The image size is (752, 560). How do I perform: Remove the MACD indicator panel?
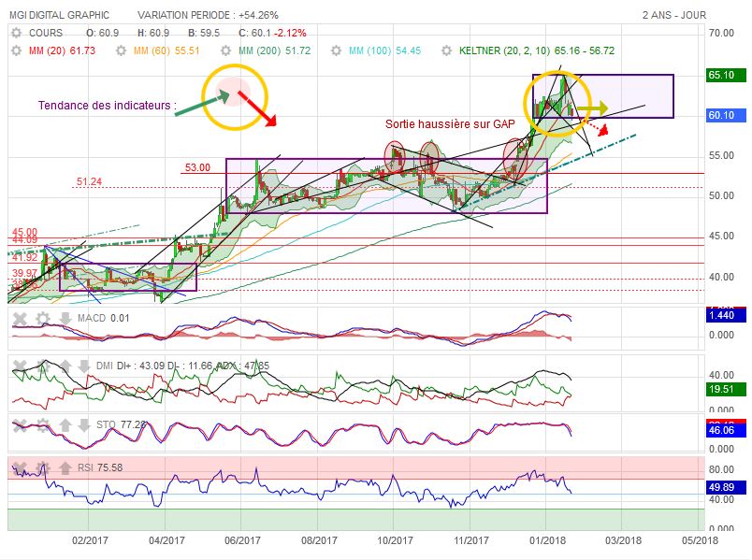(20, 319)
